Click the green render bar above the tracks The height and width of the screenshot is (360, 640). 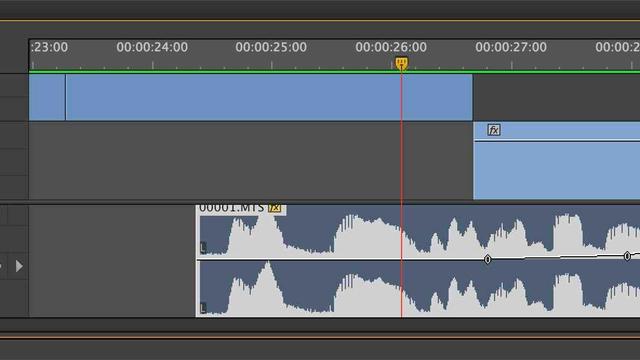click(334, 72)
